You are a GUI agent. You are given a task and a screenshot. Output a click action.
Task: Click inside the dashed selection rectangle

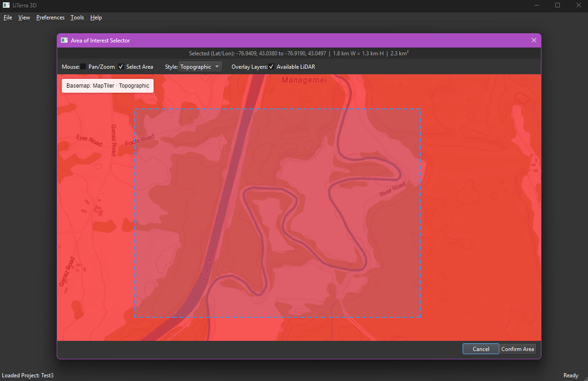(x=277, y=212)
